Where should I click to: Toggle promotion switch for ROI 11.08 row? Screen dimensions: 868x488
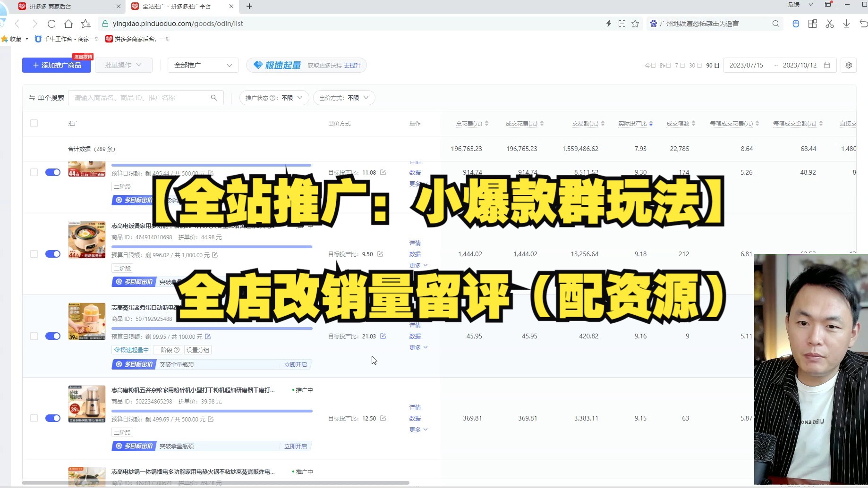53,172
